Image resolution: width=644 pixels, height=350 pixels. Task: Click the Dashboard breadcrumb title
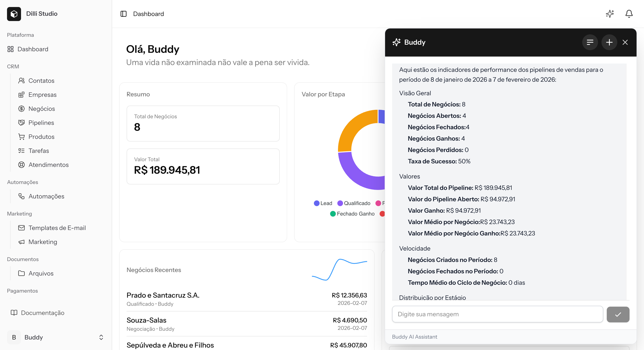149,14
